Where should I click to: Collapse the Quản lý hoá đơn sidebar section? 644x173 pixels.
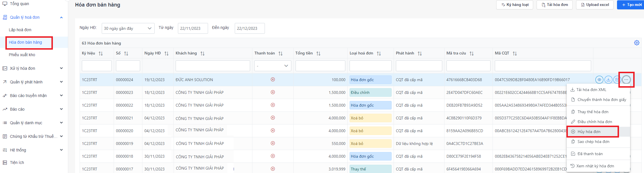click(x=61, y=18)
